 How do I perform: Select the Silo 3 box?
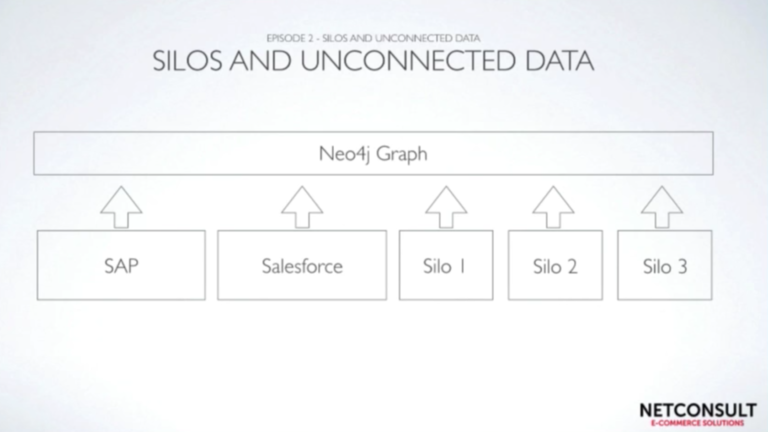(x=665, y=265)
